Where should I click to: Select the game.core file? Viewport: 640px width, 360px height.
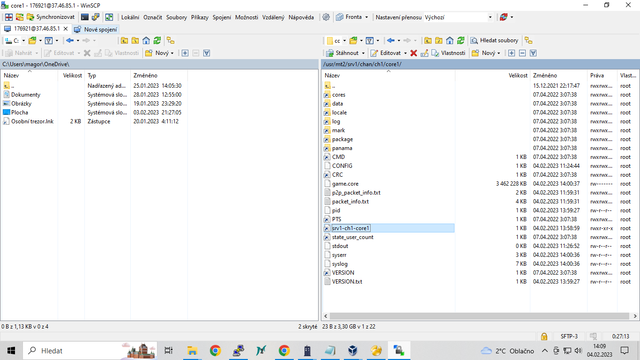345,184
